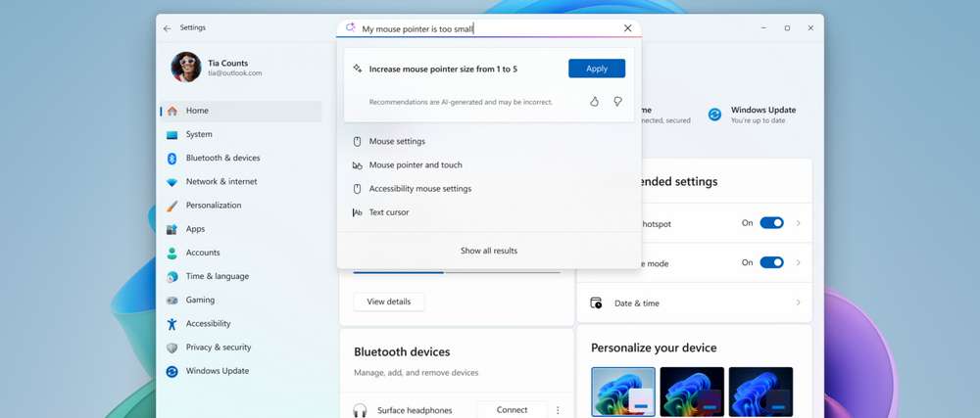Open more options for Surface headphones

pos(558,410)
